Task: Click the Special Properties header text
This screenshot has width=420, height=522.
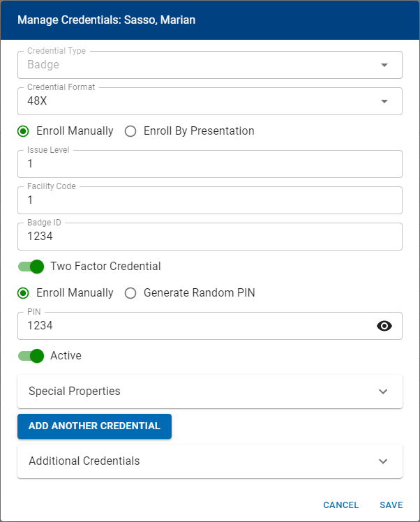Action: pyautogui.click(x=75, y=391)
